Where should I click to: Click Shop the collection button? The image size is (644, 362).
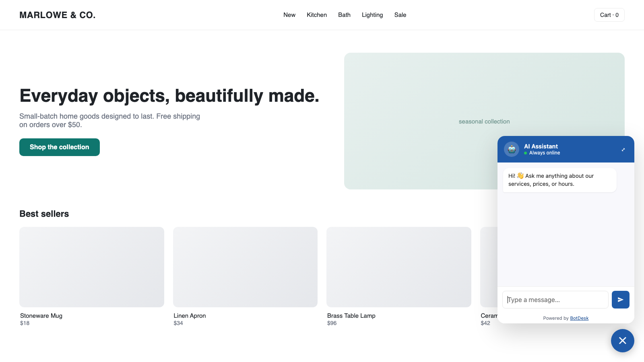60,147
